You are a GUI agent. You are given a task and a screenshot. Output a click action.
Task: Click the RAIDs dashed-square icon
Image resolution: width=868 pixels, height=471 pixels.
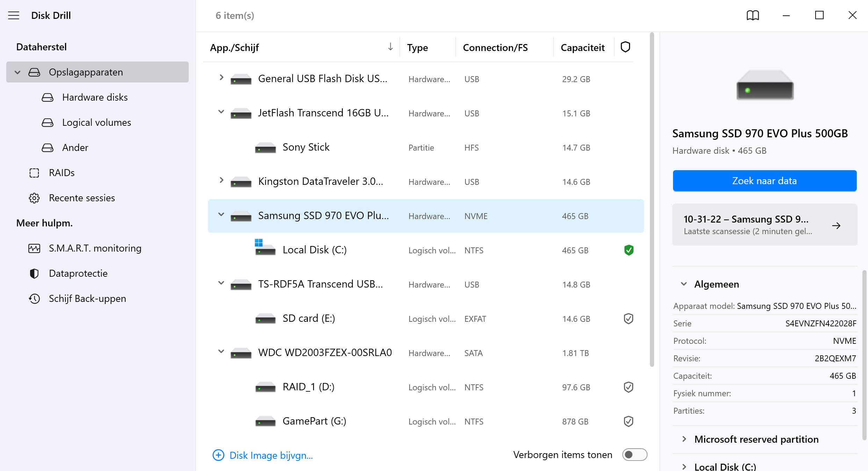(x=34, y=173)
